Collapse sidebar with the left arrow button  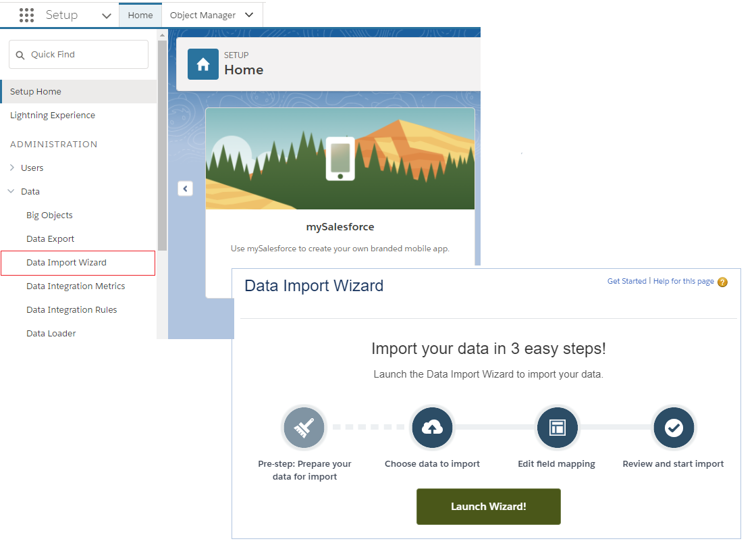(185, 188)
